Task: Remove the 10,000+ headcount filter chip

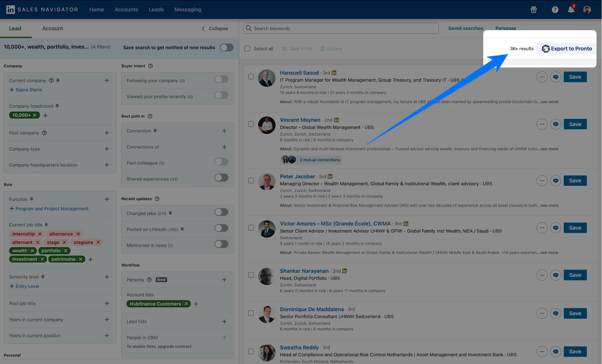Action: coord(35,115)
